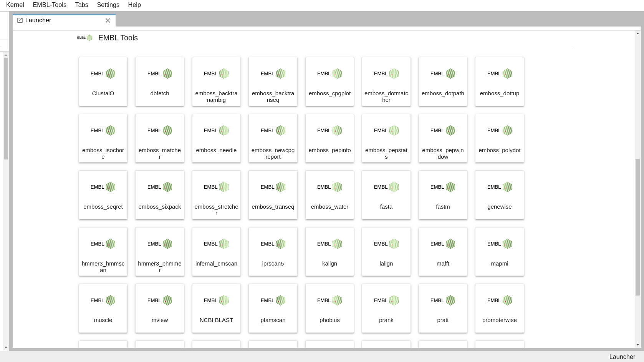Open the mview tool card
The image size is (644, 362).
(x=160, y=308)
